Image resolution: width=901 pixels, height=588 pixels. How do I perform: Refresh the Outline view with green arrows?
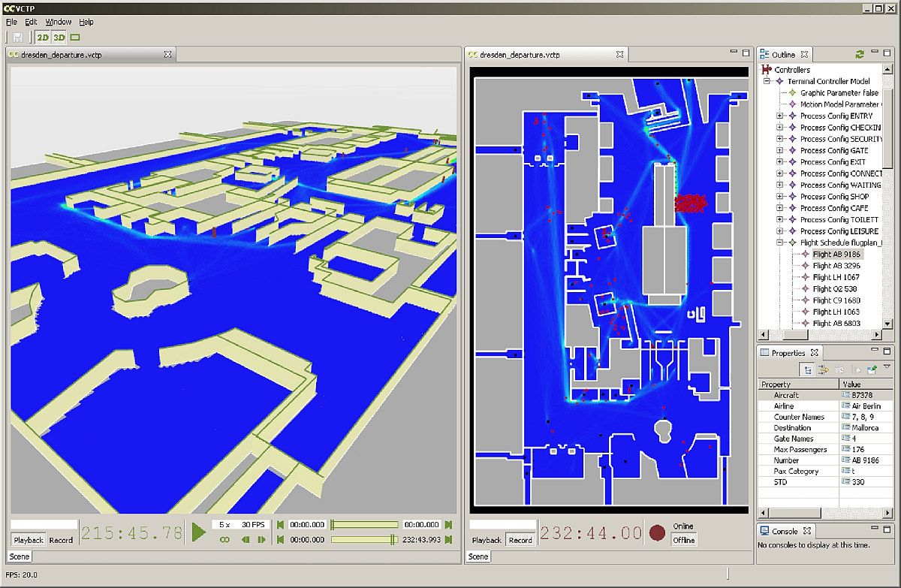click(x=860, y=55)
